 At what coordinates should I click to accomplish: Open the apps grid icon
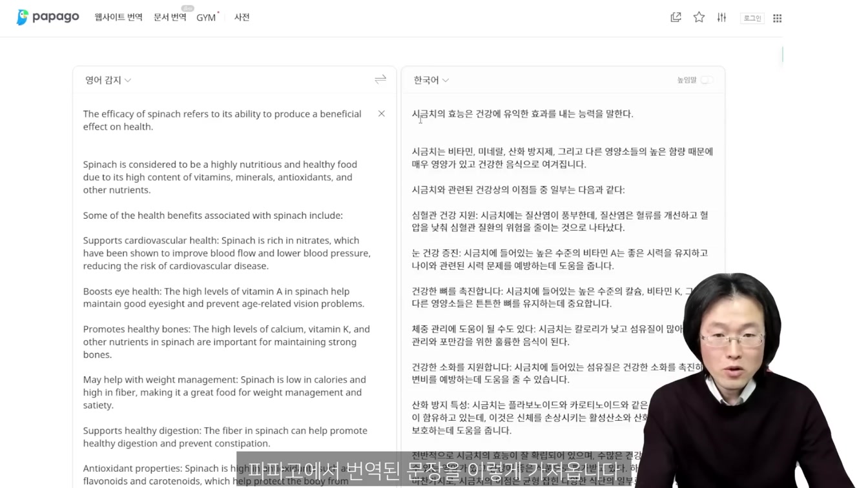click(778, 18)
